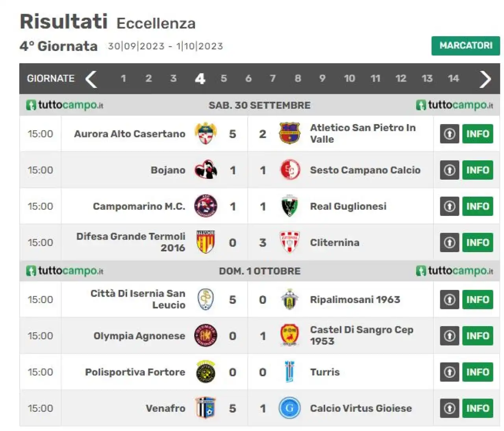Select giornata 14 in the giornate bar

(x=453, y=78)
